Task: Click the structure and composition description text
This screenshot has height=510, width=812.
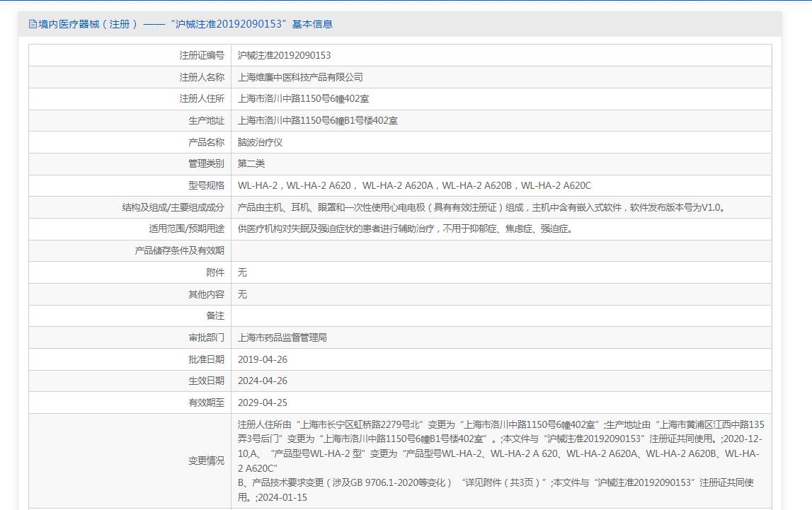Action: point(481,207)
